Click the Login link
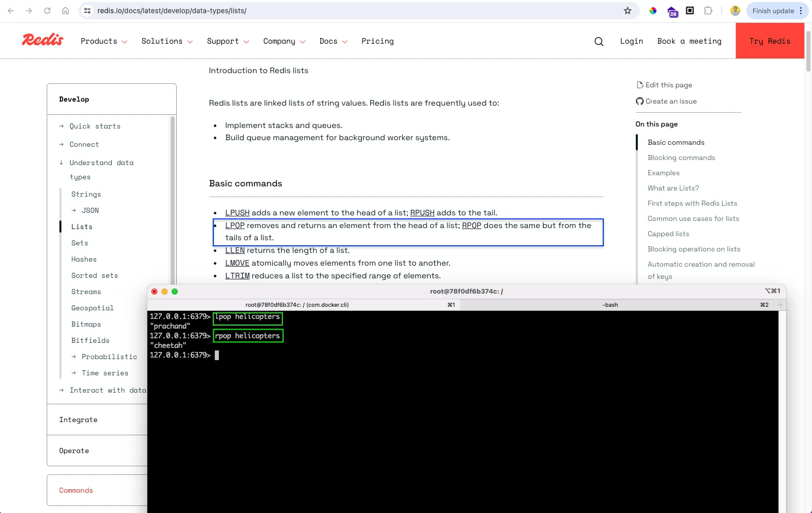Viewport: 812px width, 513px height. point(631,41)
